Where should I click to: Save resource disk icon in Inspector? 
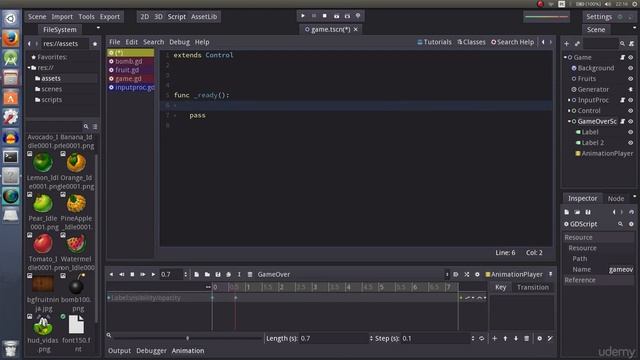pyautogui.click(x=588, y=212)
